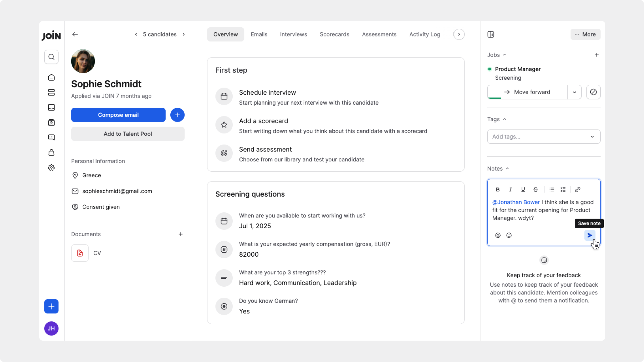644x362 pixels.
Task: Click the Compose email button
Action: point(118,115)
